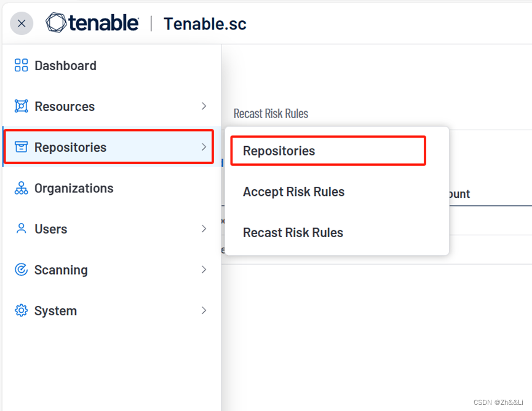Click the Users person icon

coord(20,229)
